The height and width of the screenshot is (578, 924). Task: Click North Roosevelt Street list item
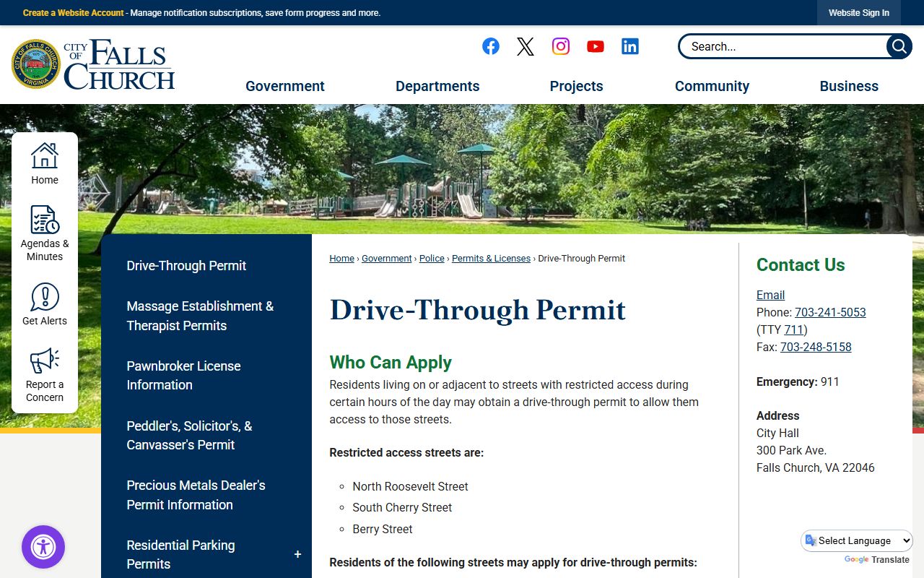410,486
